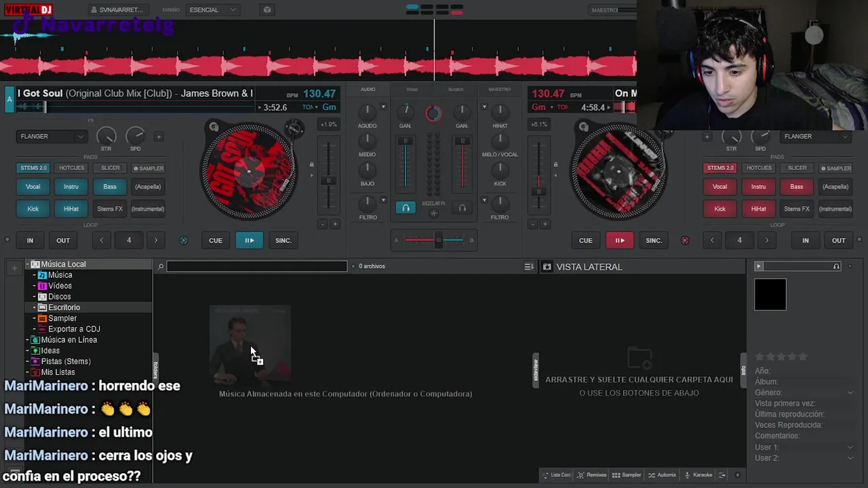Click the left channel volume fader
The image size is (868, 488).
405,141
